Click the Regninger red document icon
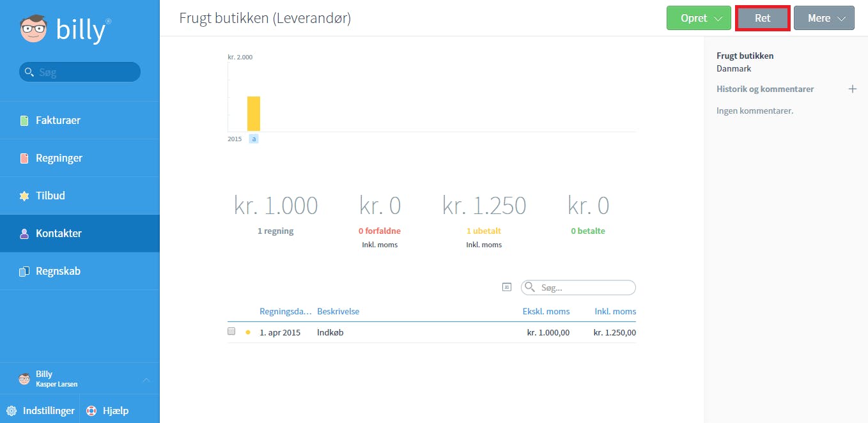The width and height of the screenshot is (868, 423). (x=24, y=158)
